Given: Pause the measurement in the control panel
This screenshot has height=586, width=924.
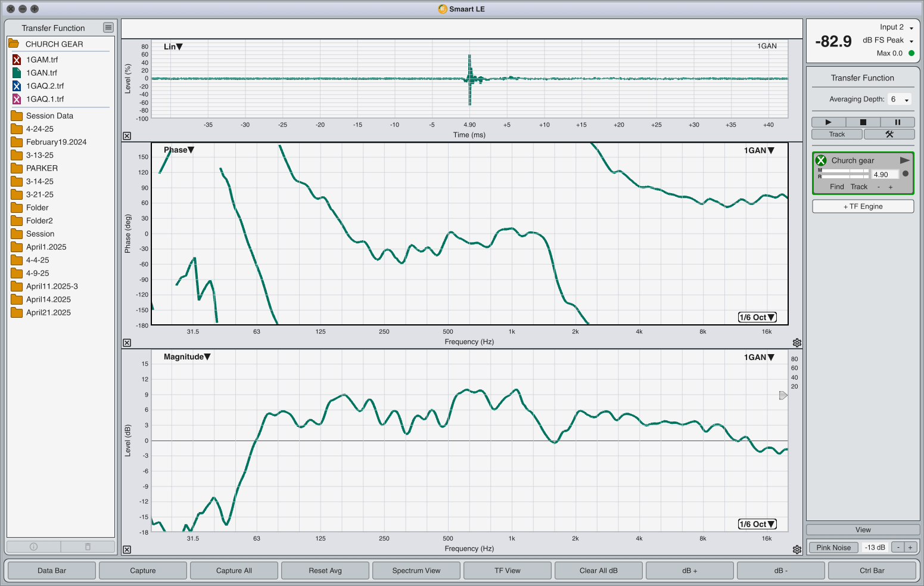Looking at the screenshot, I should pos(897,122).
